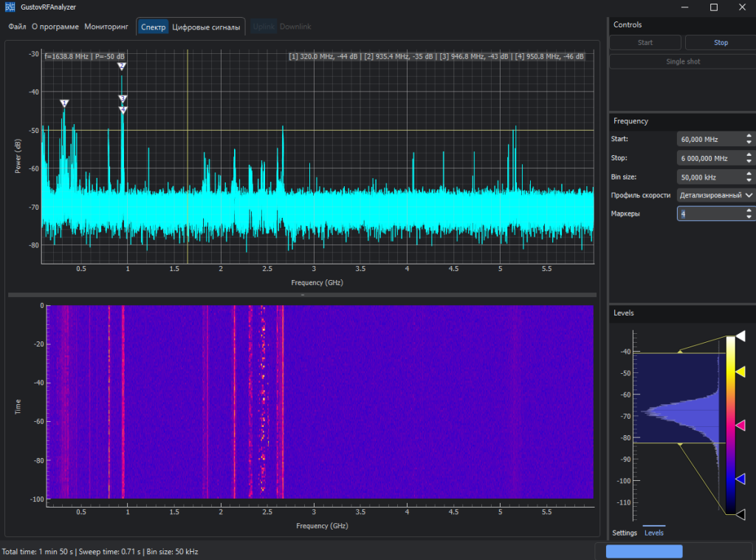
Task: Click the blue progress bar in status bar
Action: coord(644,551)
